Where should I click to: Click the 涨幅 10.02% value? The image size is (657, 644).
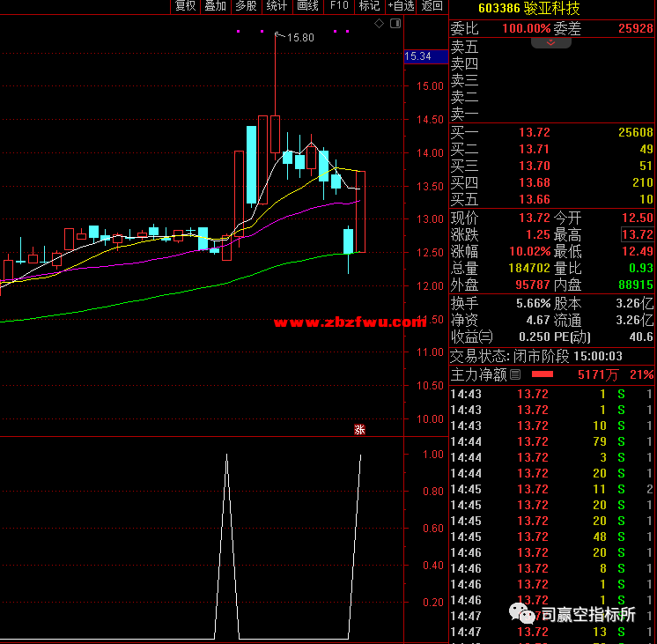coord(529,252)
